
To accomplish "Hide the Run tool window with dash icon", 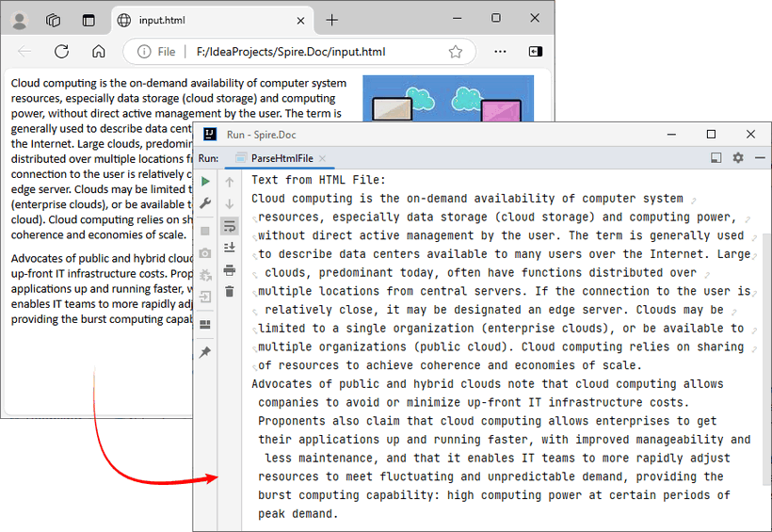I will 760,157.
